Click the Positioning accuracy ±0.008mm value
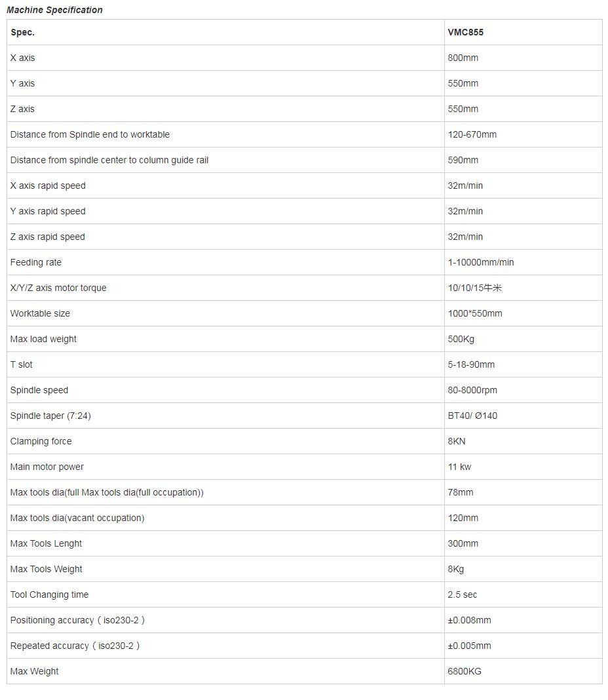The width and height of the screenshot is (608, 700). click(x=469, y=620)
